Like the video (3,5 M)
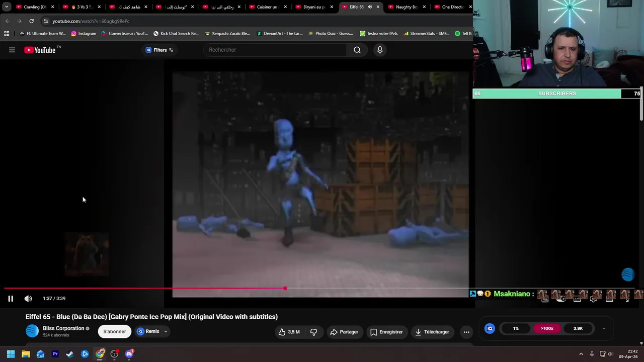 [x=289, y=332]
